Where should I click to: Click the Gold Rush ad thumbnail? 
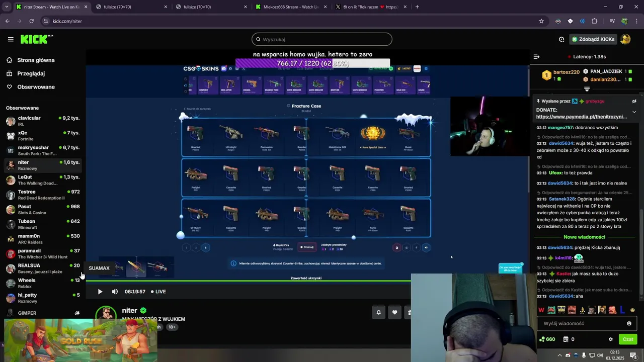80,340
